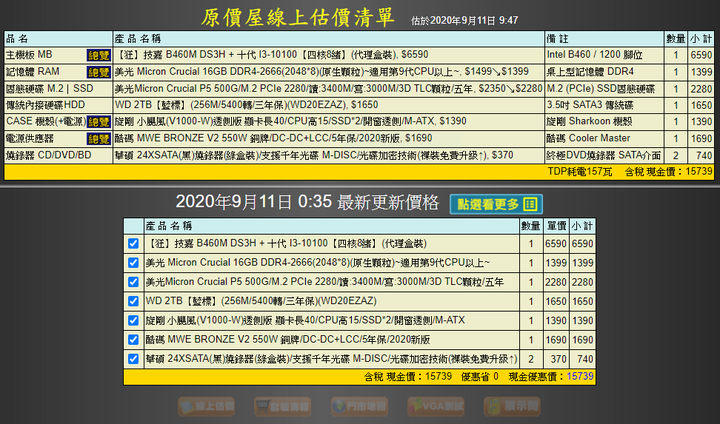Click the 酷碼 Cooler Master note cell
Viewport: 720px width, 424px height.
coord(604,138)
